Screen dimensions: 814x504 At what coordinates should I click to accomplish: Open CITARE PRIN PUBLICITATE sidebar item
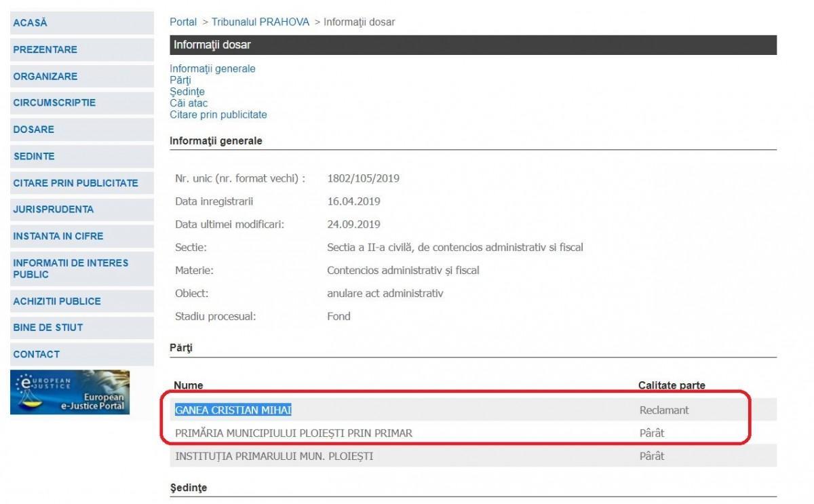pos(75,183)
